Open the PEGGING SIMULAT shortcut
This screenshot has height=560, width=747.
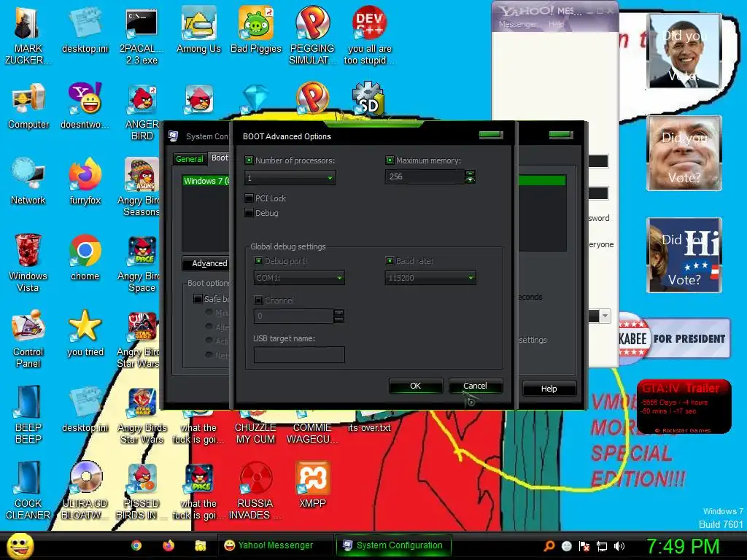point(312,36)
